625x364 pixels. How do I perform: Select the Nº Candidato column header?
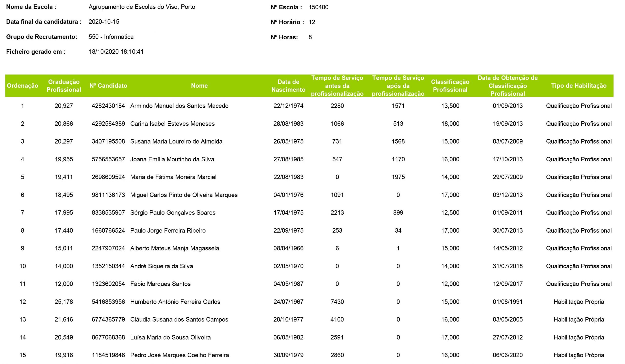tap(108, 86)
